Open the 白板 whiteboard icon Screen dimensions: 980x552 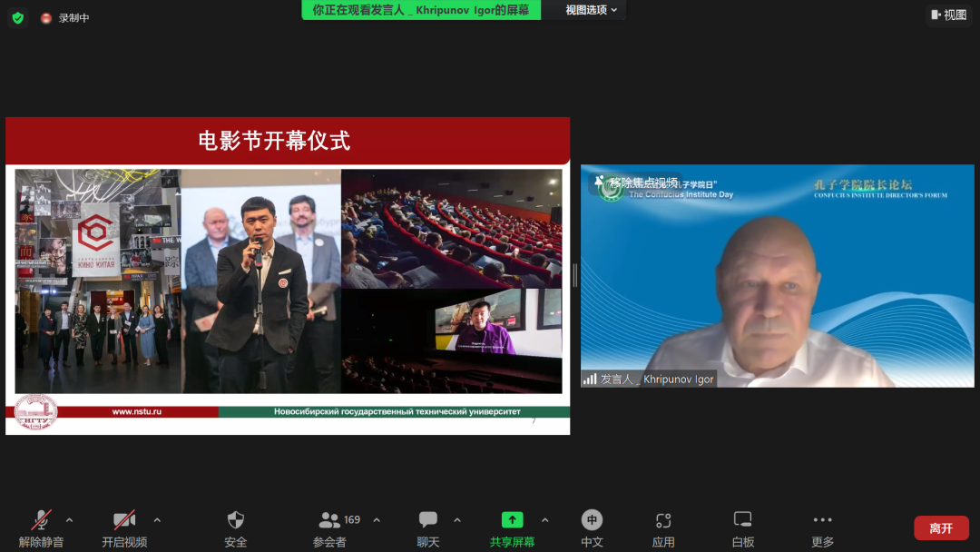click(x=742, y=519)
